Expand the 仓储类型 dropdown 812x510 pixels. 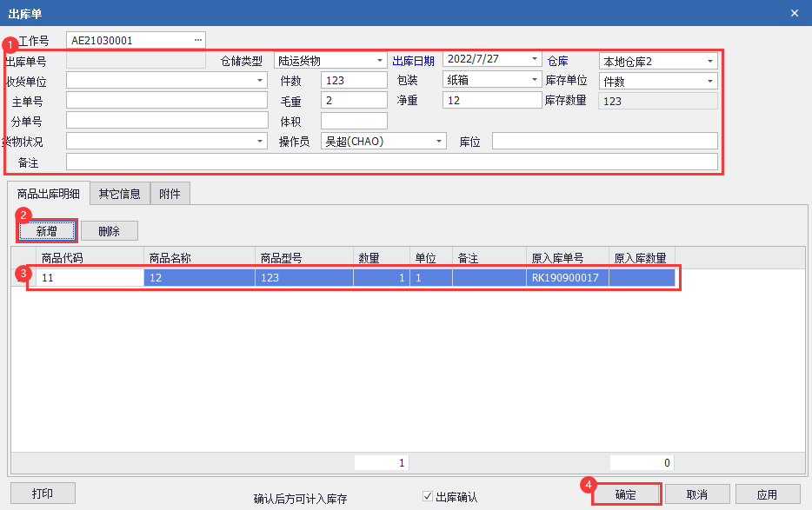pos(381,61)
